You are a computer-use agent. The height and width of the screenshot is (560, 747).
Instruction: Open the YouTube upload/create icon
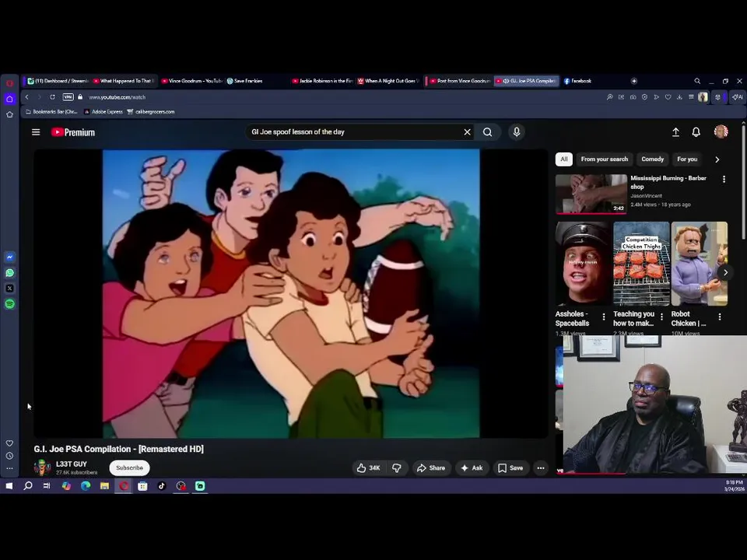[675, 132]
